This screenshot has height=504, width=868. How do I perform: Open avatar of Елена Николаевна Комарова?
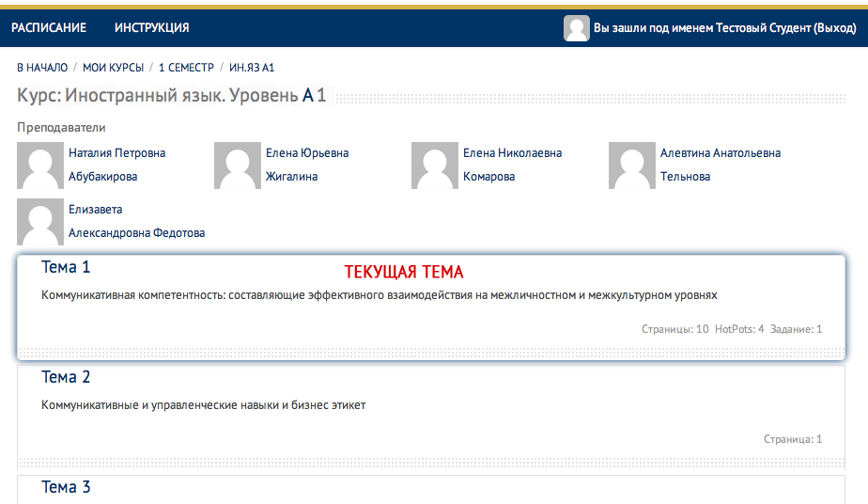[435, 165]
